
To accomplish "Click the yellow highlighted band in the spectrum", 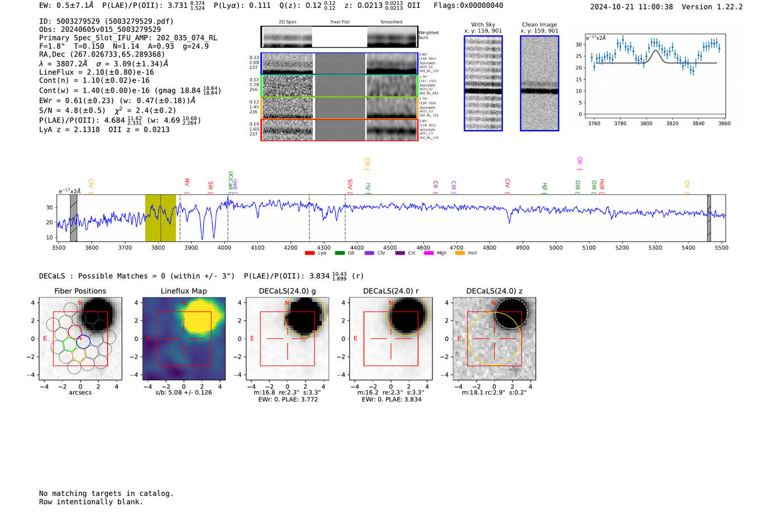I will click(x=160, y=218).
